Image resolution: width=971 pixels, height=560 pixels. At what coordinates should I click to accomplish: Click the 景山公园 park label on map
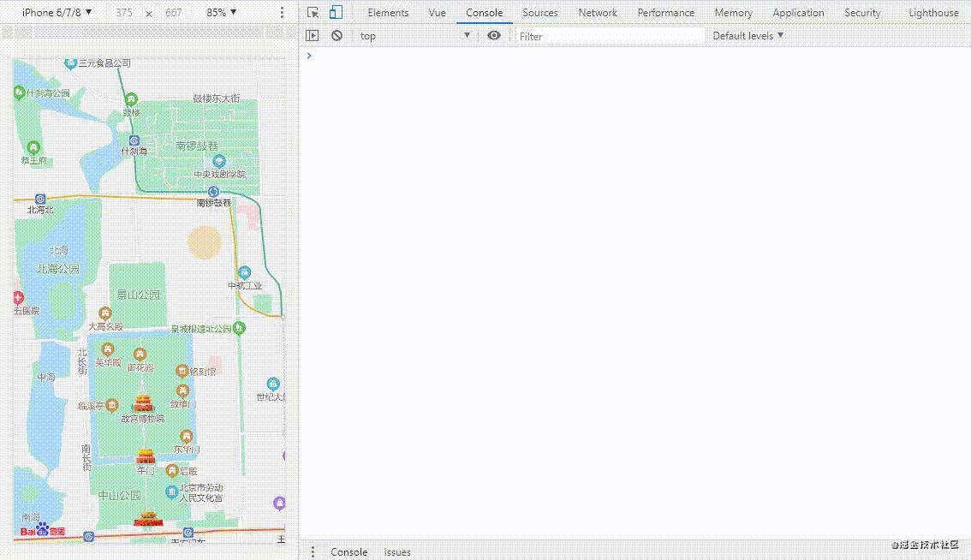click(x=139, y=295)
